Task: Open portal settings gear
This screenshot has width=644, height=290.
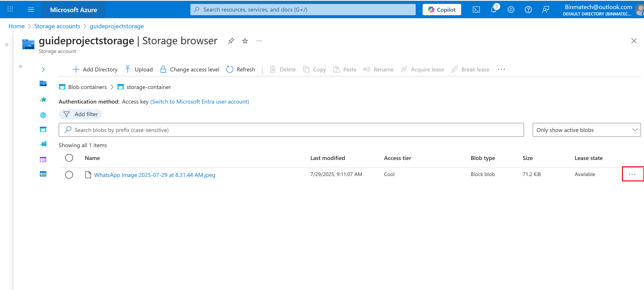Action: pyautogui.click(x=511, y=10)
